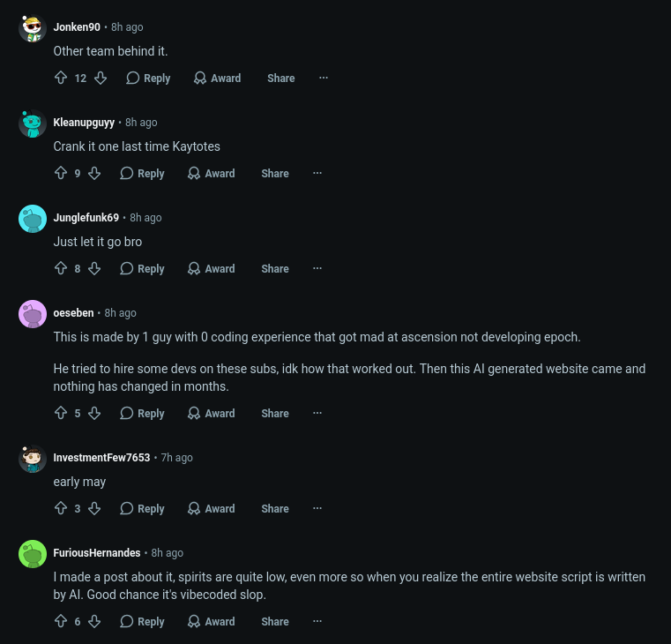The image size is (671, 644).
Task: Award oeseben's comment
Action: 212,413
